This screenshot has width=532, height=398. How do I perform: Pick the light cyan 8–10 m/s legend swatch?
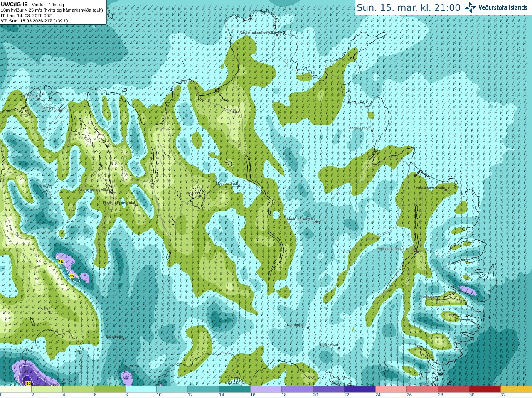coord(141,389)
